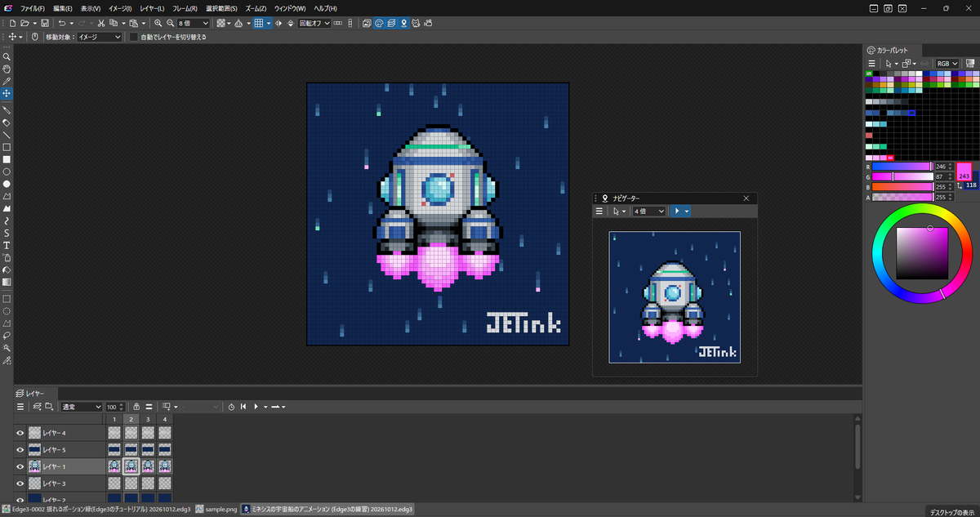The image size is (980, 517).
Task: Play the frame animation in layer panel
Action: click(256, 407)
